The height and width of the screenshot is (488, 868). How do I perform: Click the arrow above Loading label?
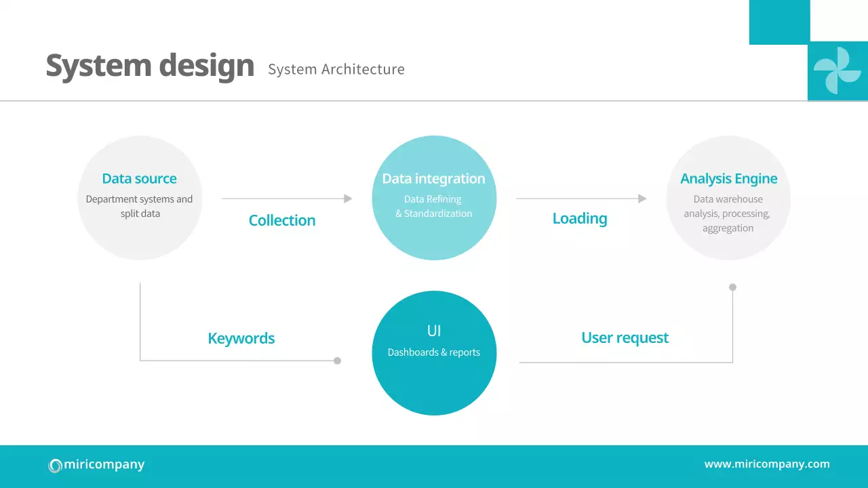(581, 199)
